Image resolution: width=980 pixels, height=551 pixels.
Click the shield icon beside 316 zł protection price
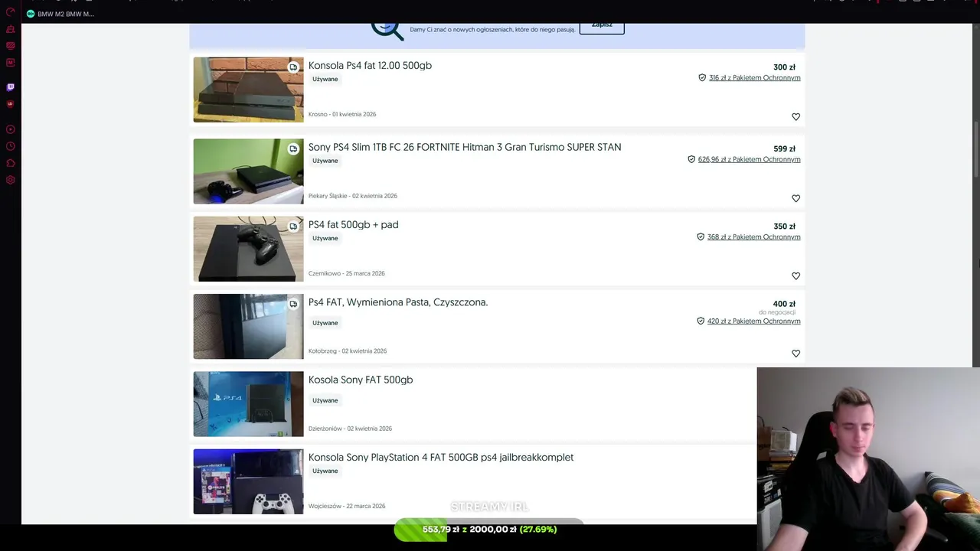pyautogui.click(x=702, y=78)
